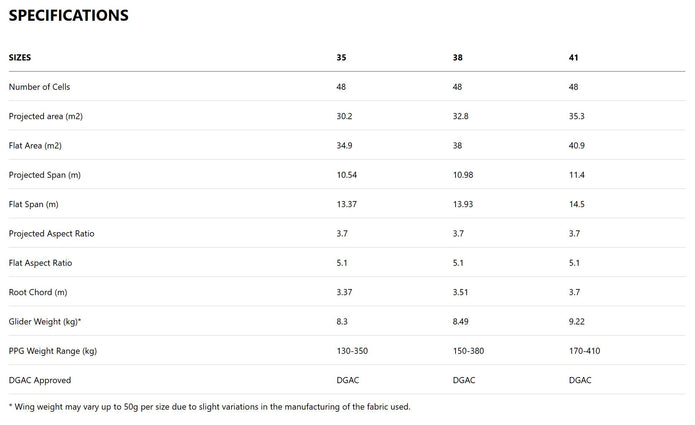The width and height of the screenshot is (695, 425).
Task: Select the 9.22 glider weight value
Action: [x=577, y=321]
